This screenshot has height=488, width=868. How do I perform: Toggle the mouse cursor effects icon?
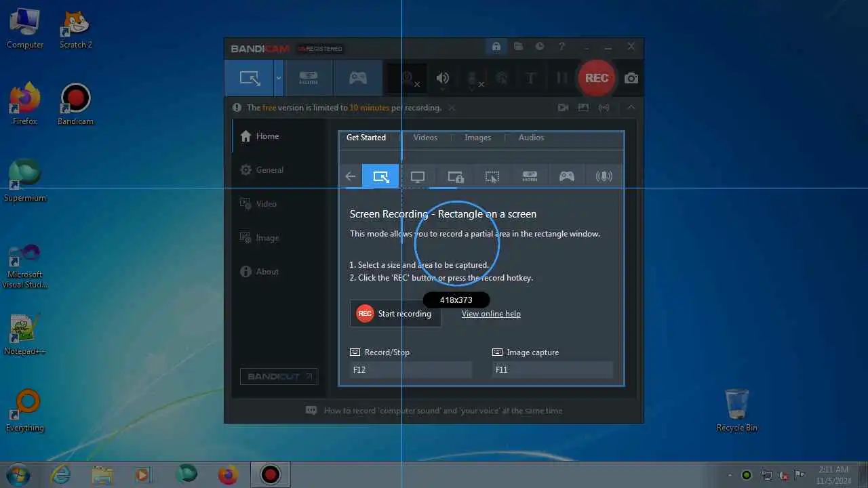pyautogui.click(x=502, y=78)
